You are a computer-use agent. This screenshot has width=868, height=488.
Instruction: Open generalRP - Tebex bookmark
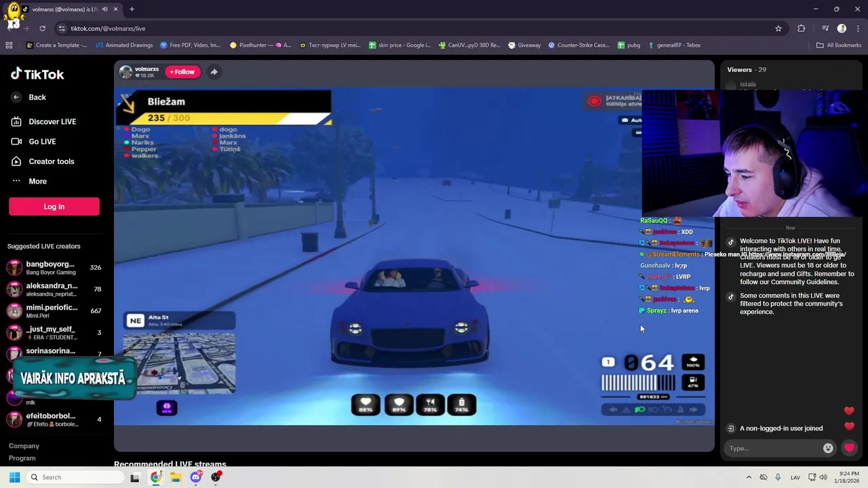point(675,45)
